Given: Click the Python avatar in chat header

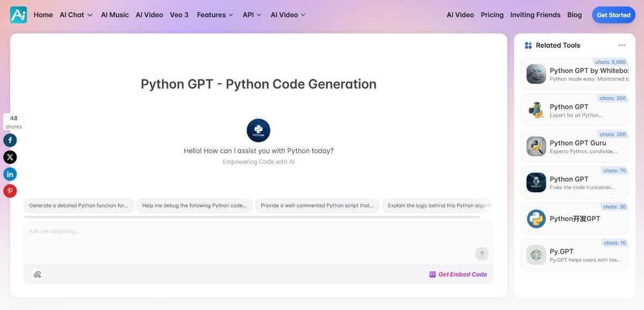Looking at the screenshot, I should click(x=258, y=131).
